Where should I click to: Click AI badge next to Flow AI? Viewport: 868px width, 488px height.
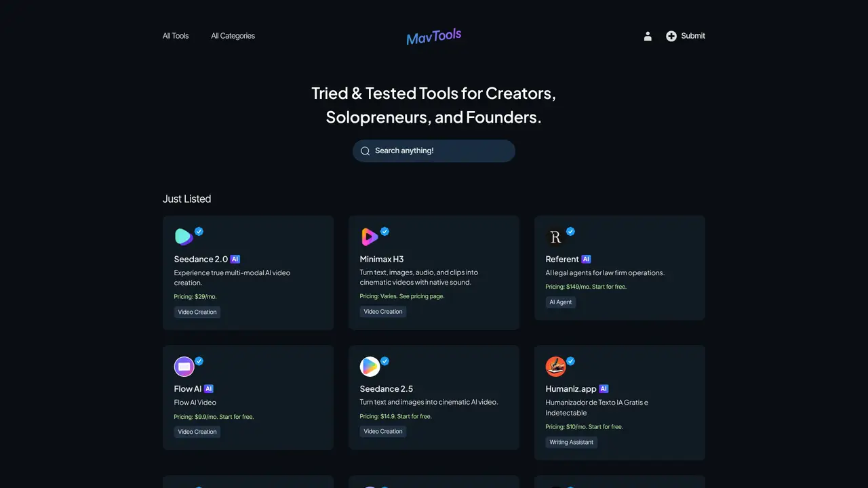pyautogui.click(x=209, y=389)
